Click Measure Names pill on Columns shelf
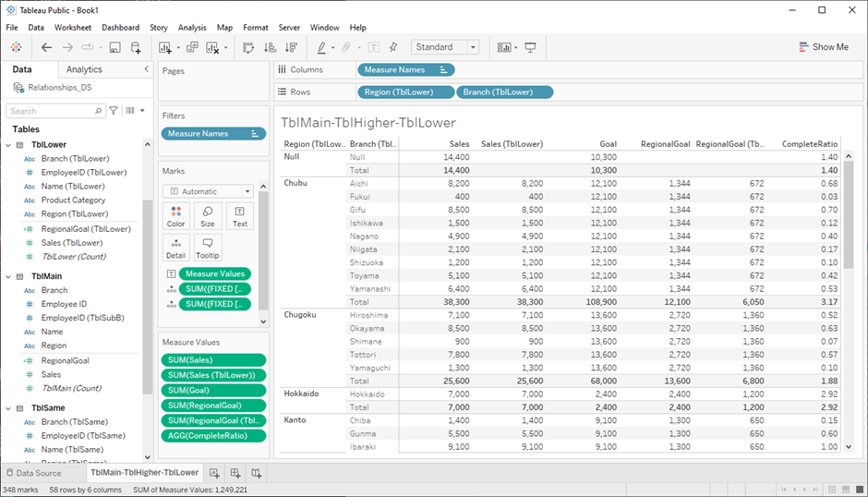This screenshot has height=497, width=868. (405, 70)
